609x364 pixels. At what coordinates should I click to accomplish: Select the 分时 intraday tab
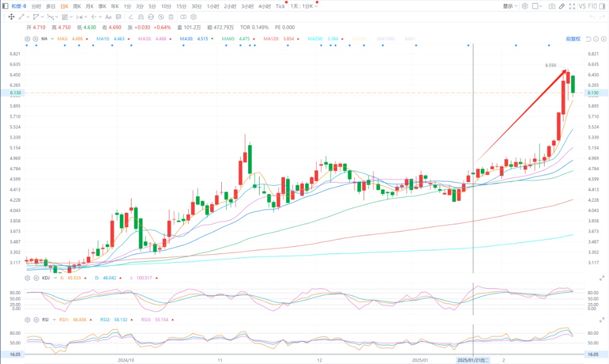click(36, 6)
